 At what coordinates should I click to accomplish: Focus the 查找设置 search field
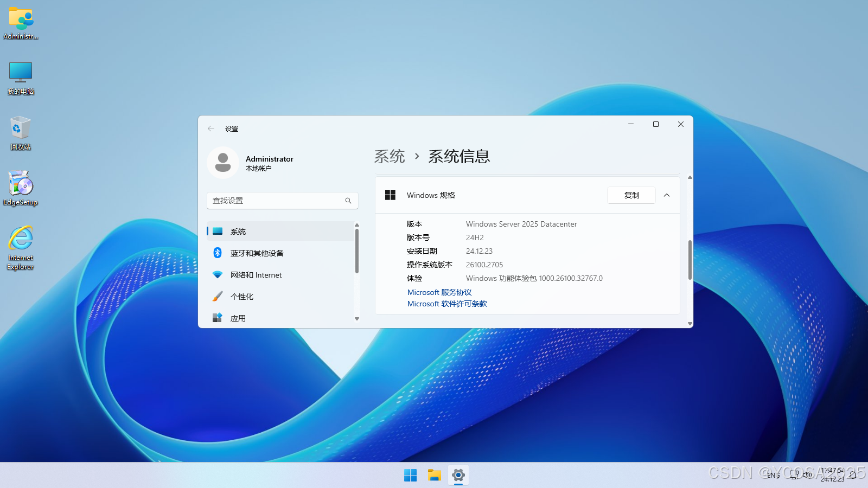[x=282, y=201]
